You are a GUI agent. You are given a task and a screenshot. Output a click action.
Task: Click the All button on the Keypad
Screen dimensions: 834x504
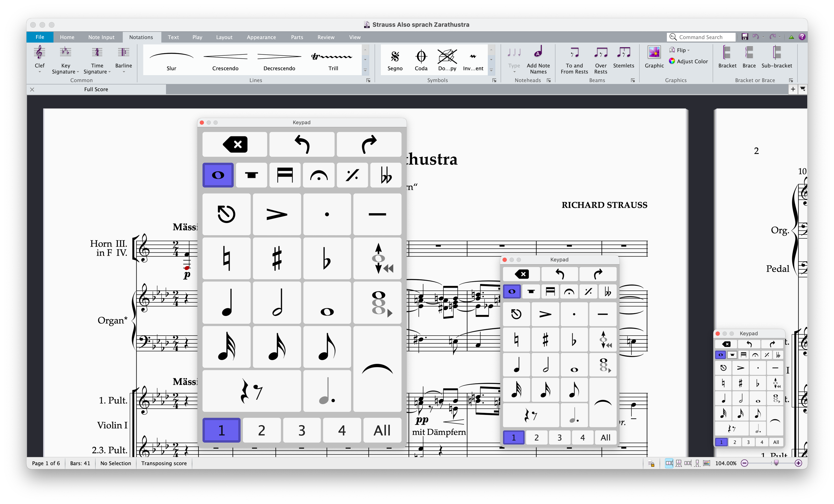382,430
